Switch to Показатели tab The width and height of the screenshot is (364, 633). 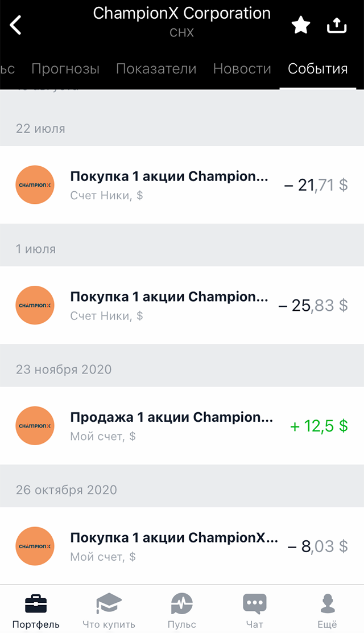click(156, 69)
